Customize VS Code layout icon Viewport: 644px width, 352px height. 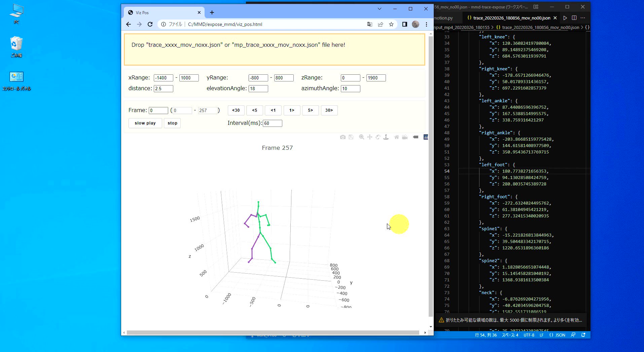[536, 7]
